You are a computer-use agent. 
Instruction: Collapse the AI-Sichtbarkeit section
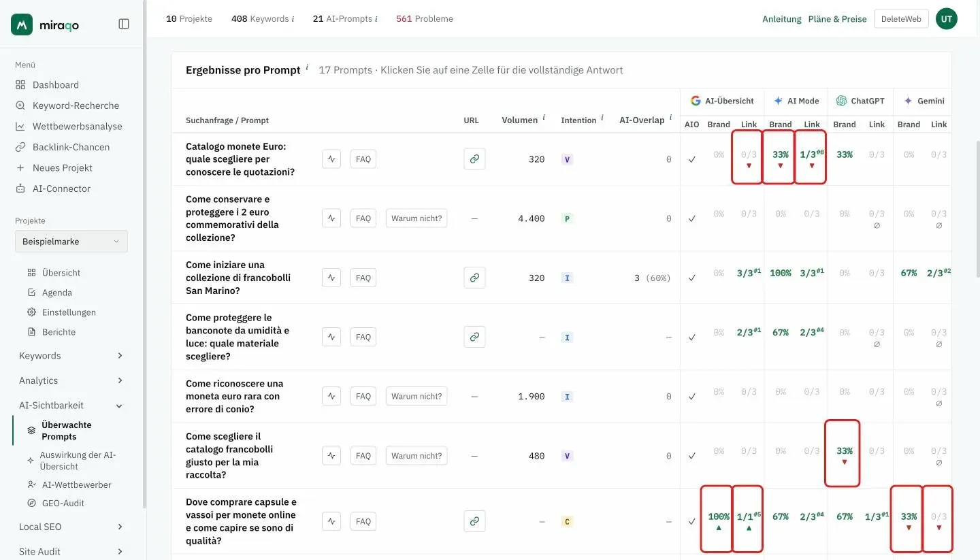(71, 406)
